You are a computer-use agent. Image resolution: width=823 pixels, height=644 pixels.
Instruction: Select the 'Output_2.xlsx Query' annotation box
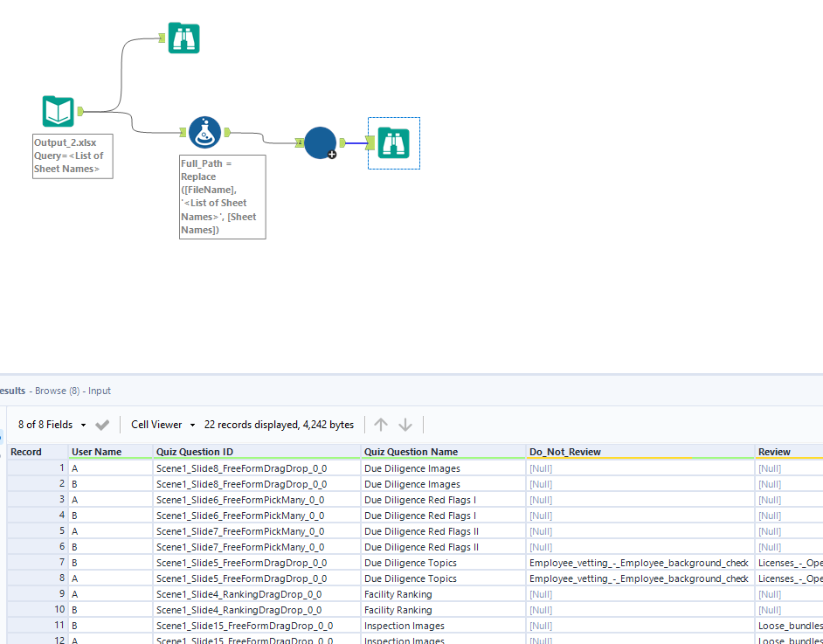pyautogui.click(x=73, y=156)
